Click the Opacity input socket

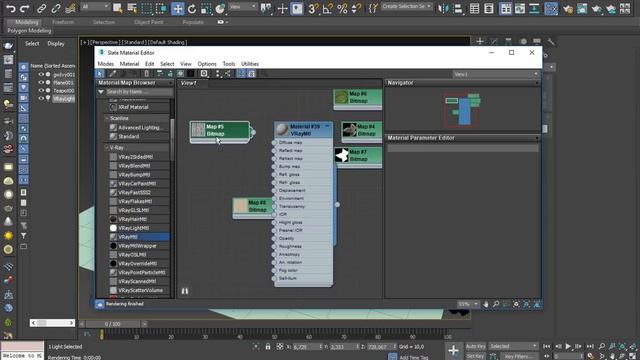(274, 238)
